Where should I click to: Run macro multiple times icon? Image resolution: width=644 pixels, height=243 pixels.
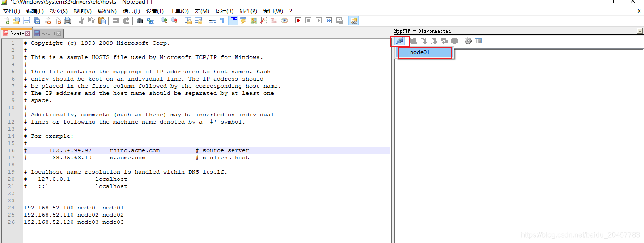[x=329, y=21]
